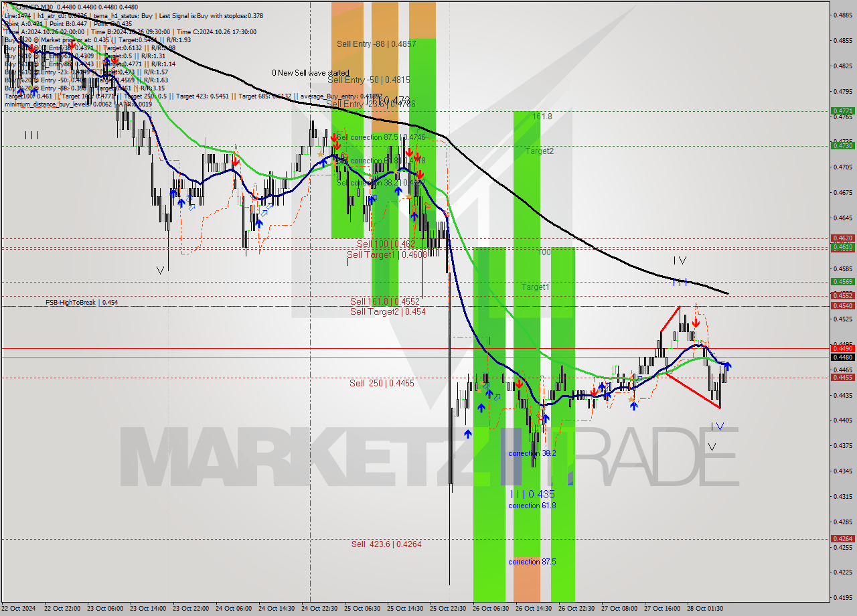
Task: Select the 'correction 87.5' label
Action: (532, 562)
